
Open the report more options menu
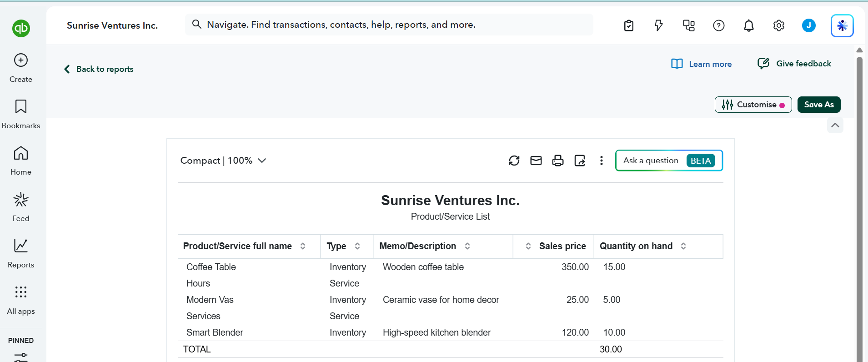602,161
